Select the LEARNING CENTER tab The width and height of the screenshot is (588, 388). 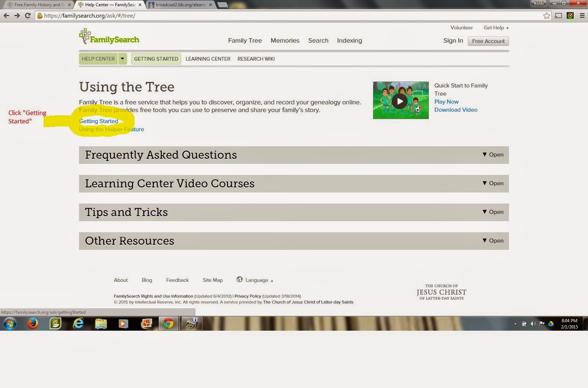208,59
